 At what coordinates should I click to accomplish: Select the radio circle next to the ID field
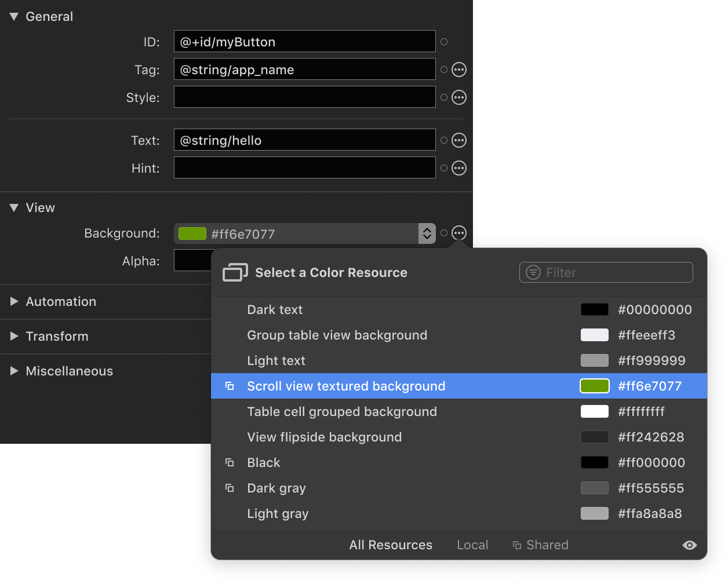pyautogui.click(x=444, y=41)
